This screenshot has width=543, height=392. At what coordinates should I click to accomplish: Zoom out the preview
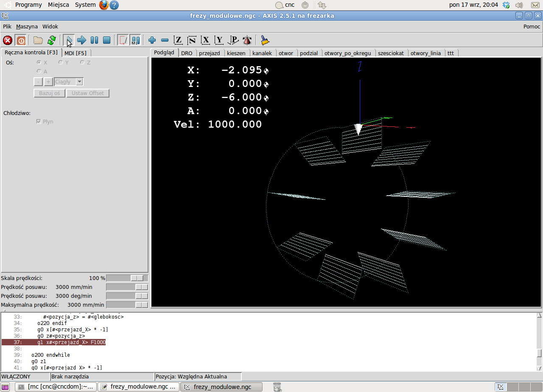165,40
